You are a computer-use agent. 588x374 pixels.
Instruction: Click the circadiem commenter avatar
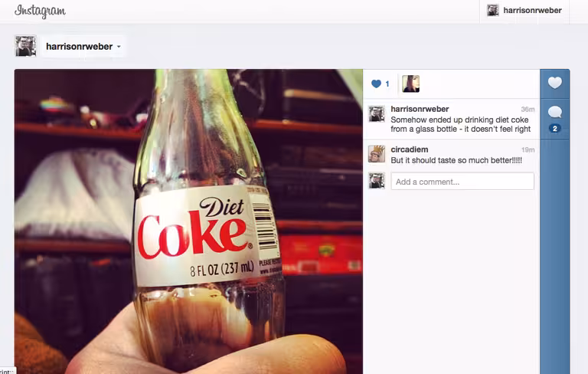pyautogui.click(x=377, y=154)
